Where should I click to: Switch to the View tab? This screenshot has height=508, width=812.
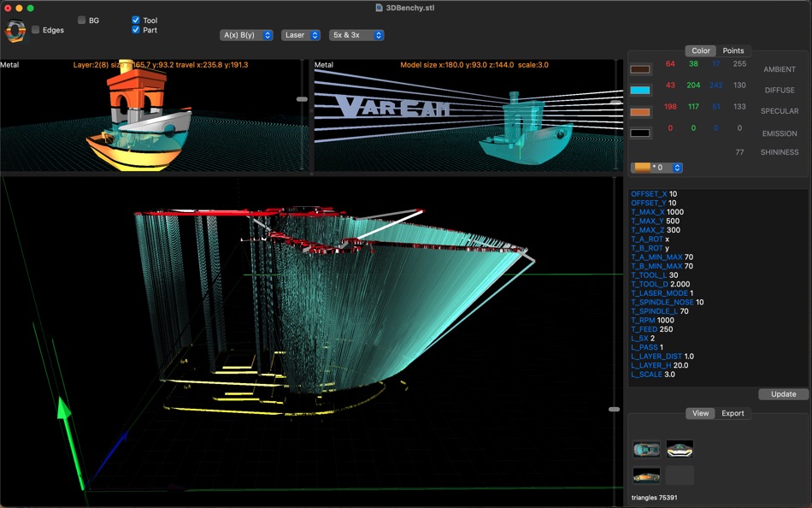[700, 413]
